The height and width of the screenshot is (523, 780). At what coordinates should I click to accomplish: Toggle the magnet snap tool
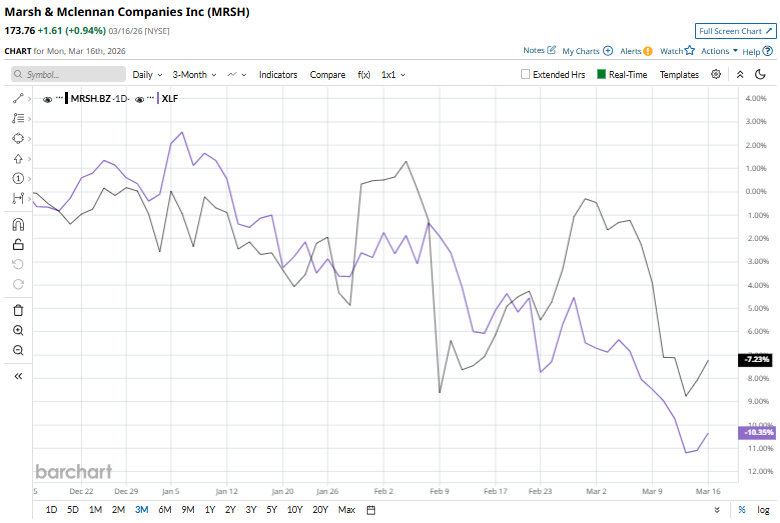(x=18, y=224)
